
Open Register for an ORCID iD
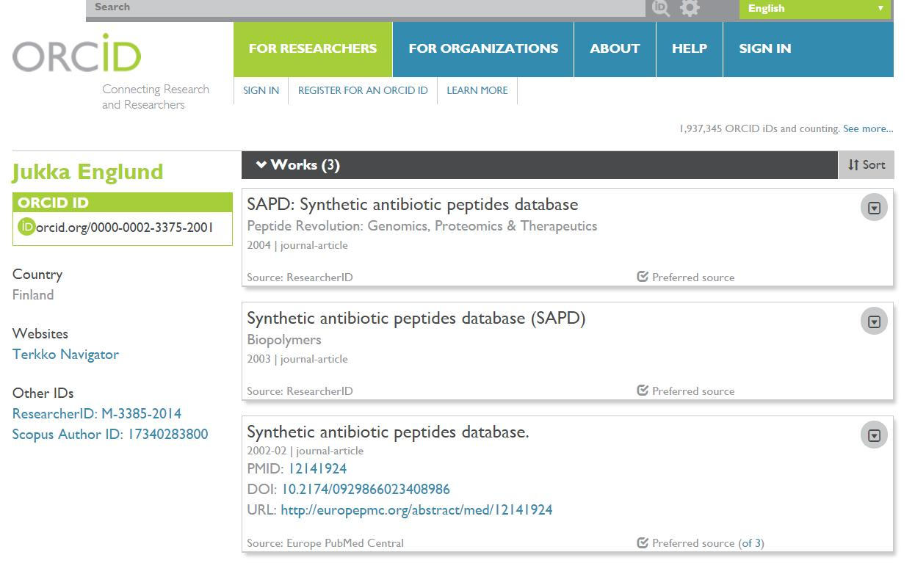(363, 90)
